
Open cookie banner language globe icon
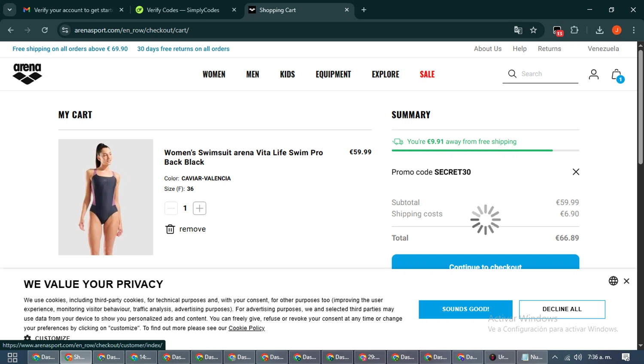(x=613, y=281)
